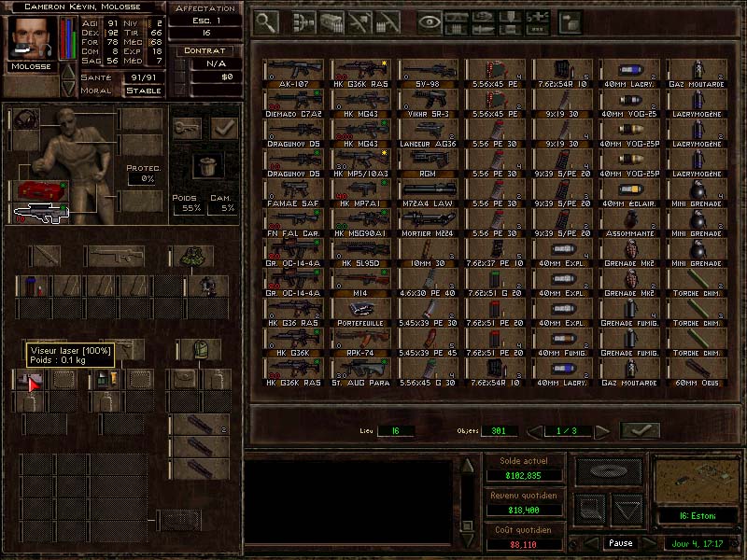Toggle the explosives filter button

tap(510, 17)
